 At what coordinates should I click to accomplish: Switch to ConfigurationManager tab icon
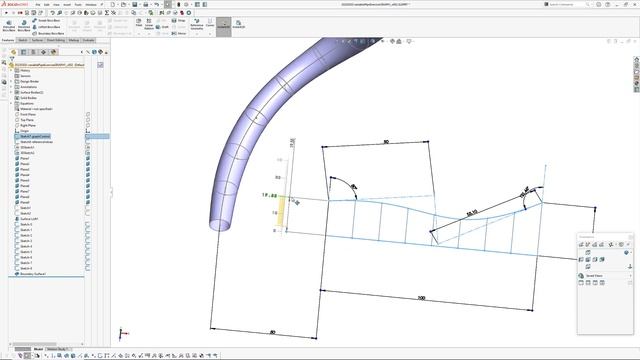coord(33,52)
